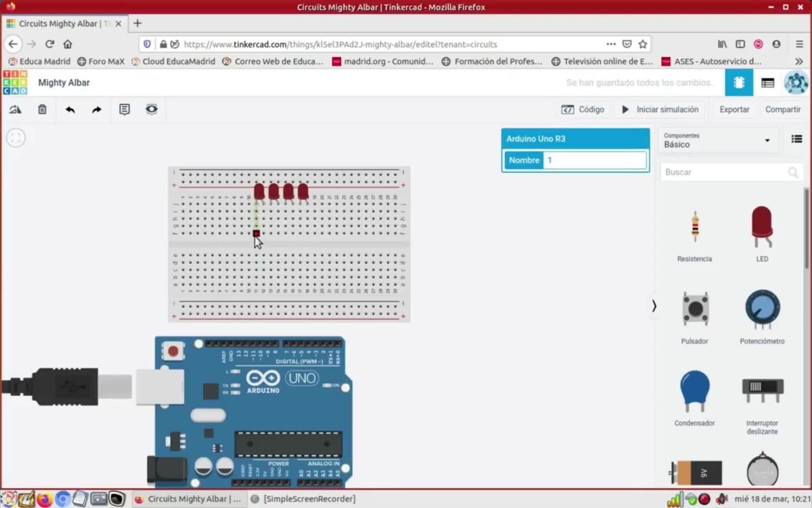Rename the project Mighty Albar

(x=64, y=83)
